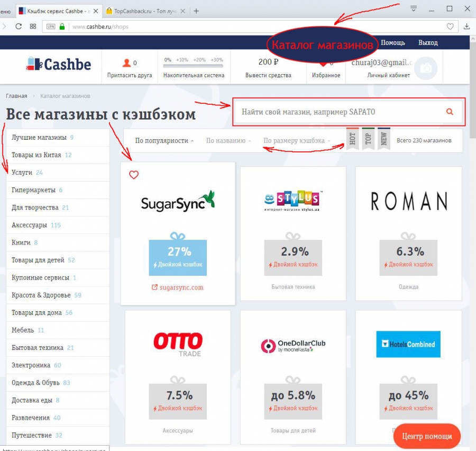476x451 pixels.
Task: Select Купонные сервисы category
Action: [x=58, y=278]
